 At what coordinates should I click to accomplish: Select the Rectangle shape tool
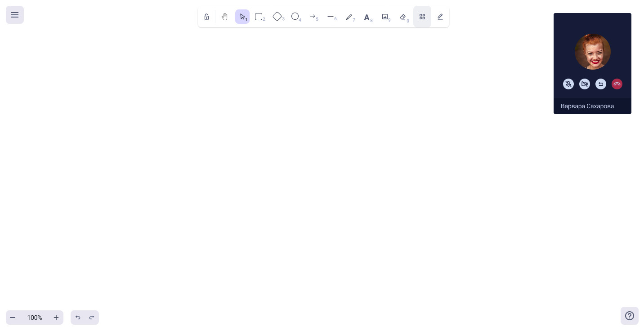259,17
